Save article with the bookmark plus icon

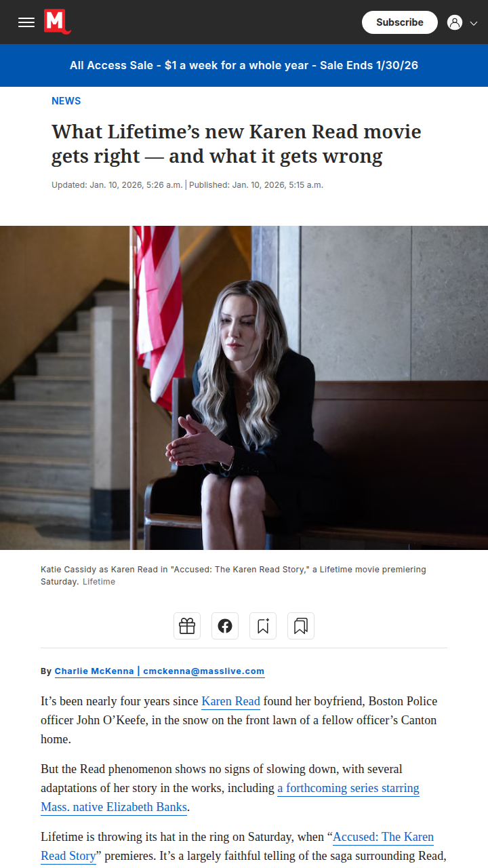click(263, 626)
